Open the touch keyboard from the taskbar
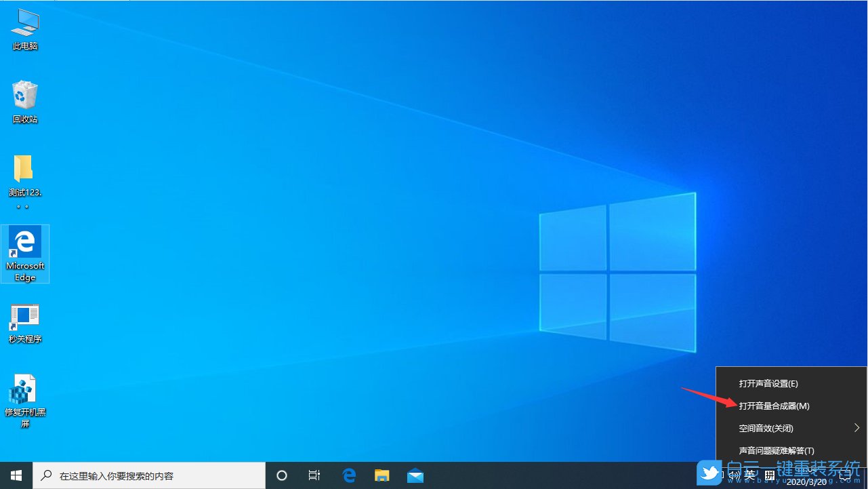 tap(770, 475)
